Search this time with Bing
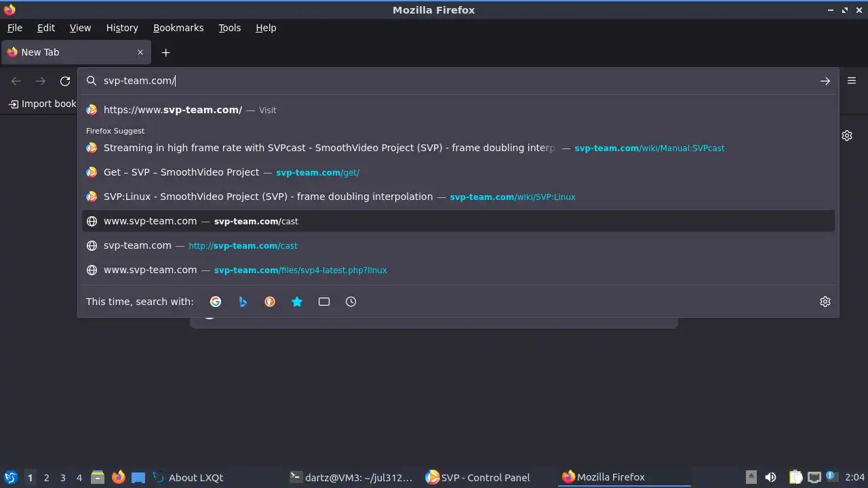Viewport: 868px width, 488px height. point(243,302)
